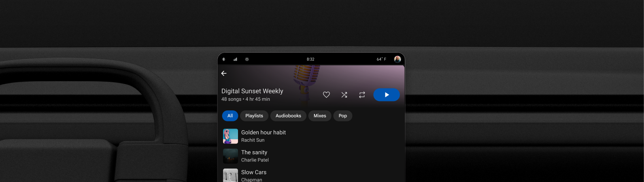The height and width of the screenshot is (182, 644).
Task: Open the Bluetooth status icon
Action: point(223,59)
